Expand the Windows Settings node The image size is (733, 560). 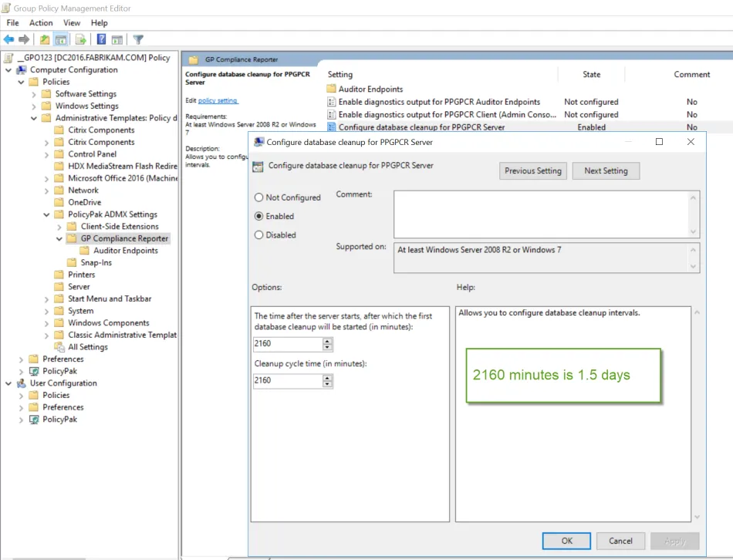coord(34,106)
